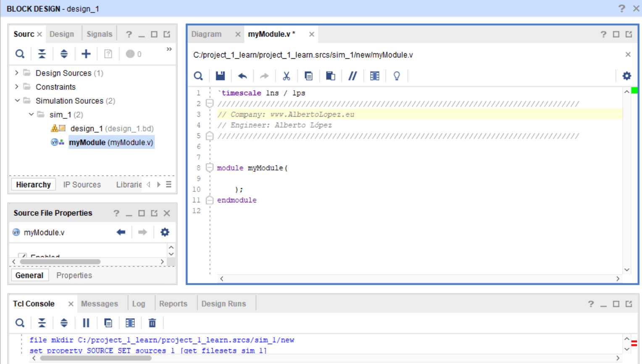The height and width of the screenshot is (364, 642).
Task: Close the Tcl Console tab
Action: pyautogui.click(x=71, y=304)
